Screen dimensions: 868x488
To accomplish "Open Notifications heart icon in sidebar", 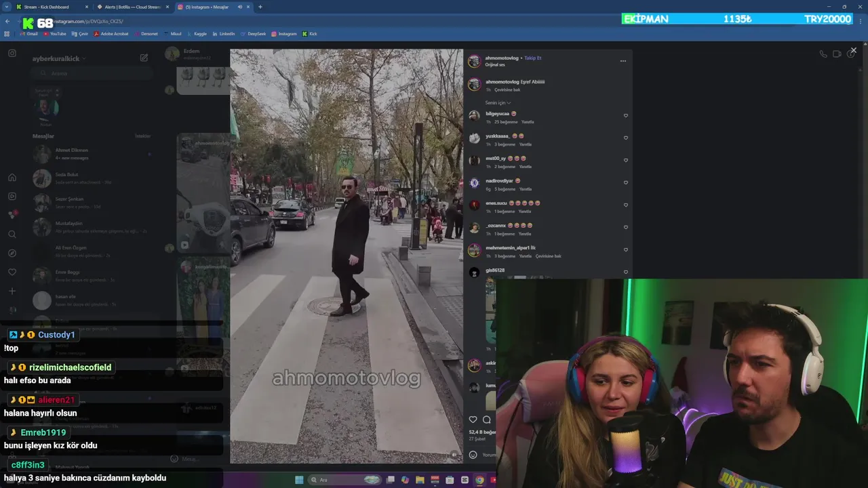I will click(x=12, y=272).
